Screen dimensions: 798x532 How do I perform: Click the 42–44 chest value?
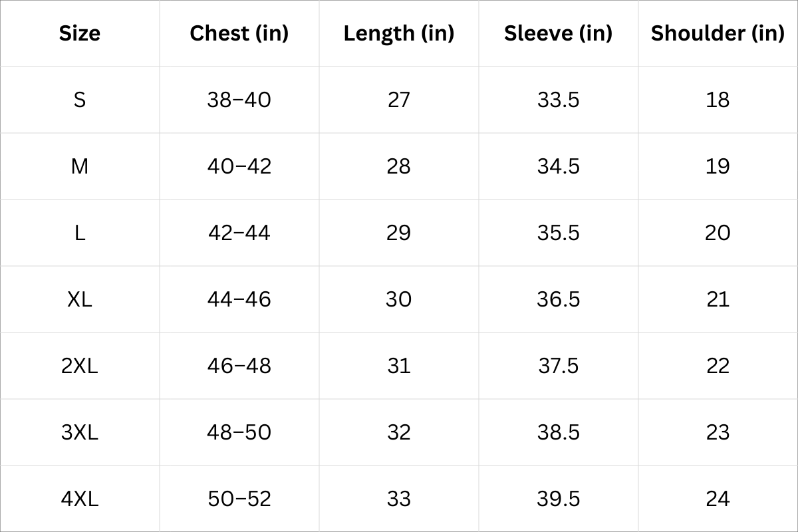click(239, 233)
